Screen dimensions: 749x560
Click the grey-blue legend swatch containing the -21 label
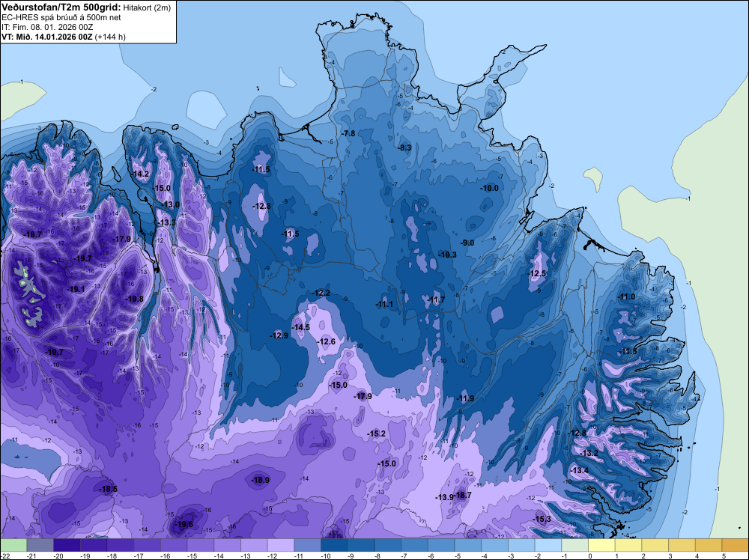coord(40,545)
